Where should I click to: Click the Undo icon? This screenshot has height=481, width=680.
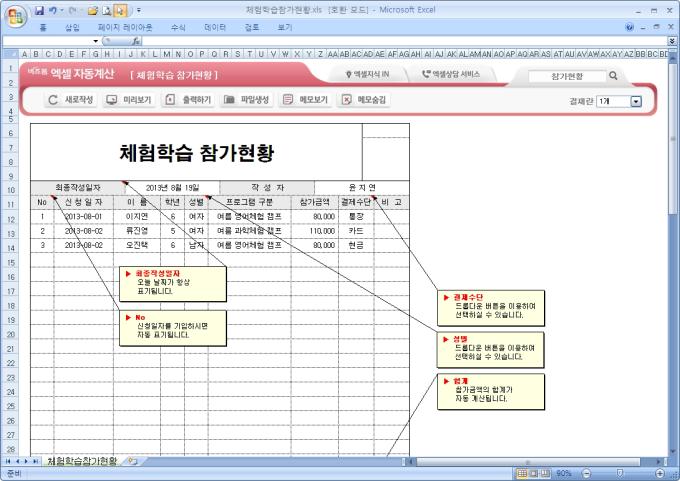52,10
